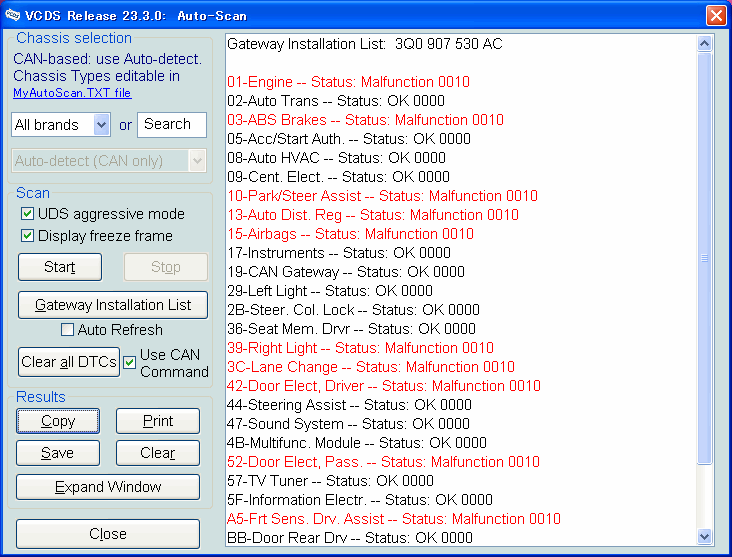Select the 3C-Lane Change row
The width and height of the screenshot is (732, 557).
[371, 367]
